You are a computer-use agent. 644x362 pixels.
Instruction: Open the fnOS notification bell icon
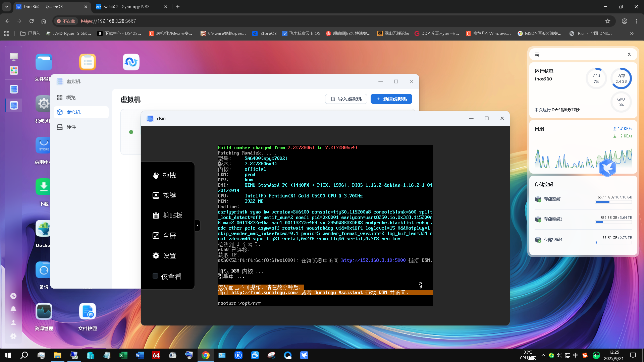tap(13, 309)
